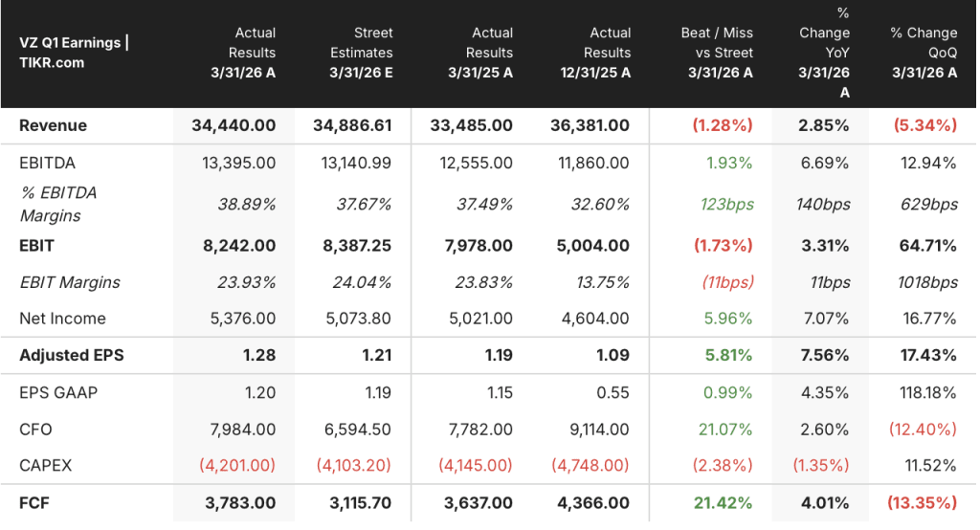Click Net Income actual 5,376.00
Viewport: 980px width, 530px height.
click(x=243, y=319)
